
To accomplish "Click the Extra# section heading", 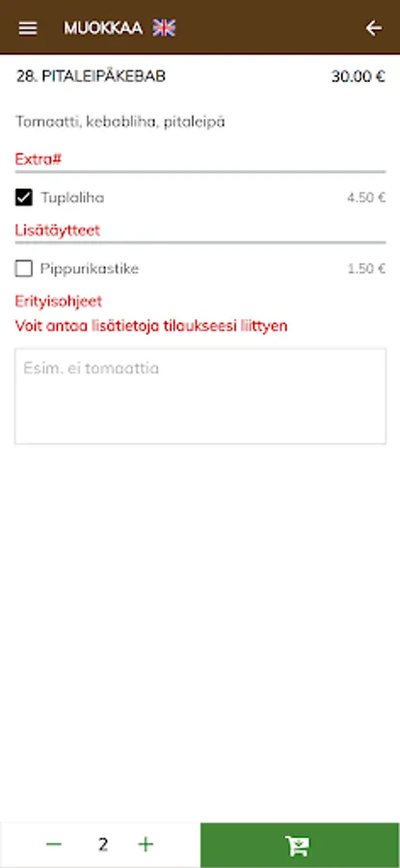I will pos(39,159).
